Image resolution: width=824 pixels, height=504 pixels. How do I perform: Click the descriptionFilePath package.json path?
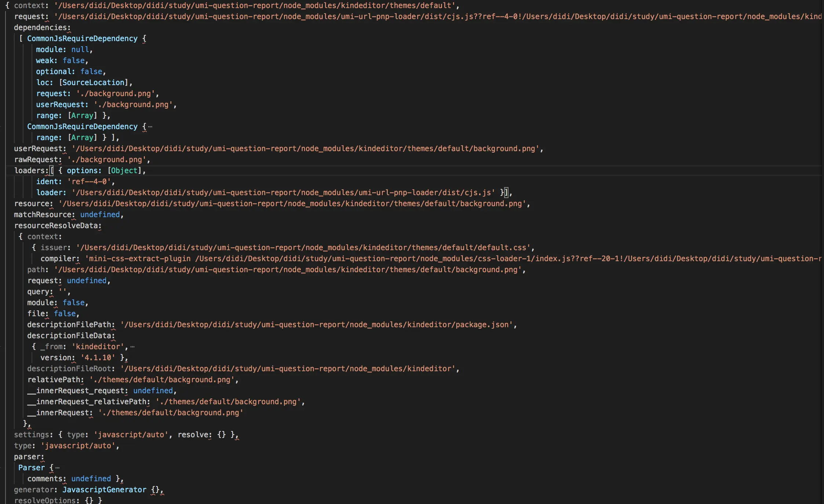pos(316,325)
